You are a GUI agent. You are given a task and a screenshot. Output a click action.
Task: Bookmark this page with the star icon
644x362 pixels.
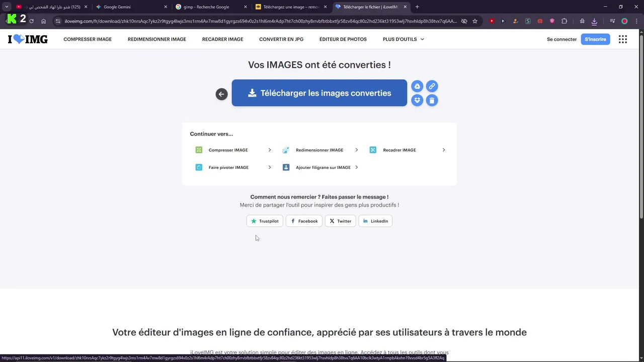pyautogui.click(x=474, y=21)
